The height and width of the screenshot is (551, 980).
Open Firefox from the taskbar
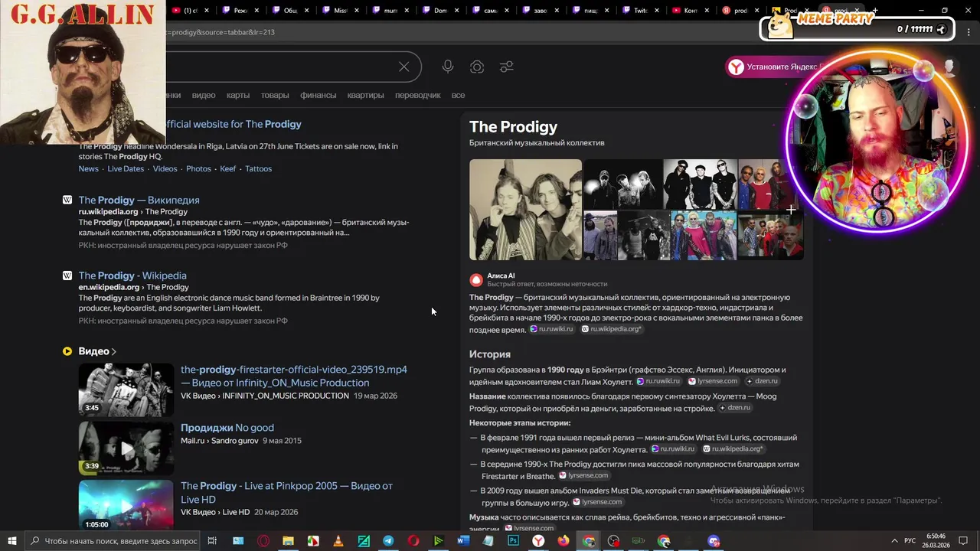point(563,541)
